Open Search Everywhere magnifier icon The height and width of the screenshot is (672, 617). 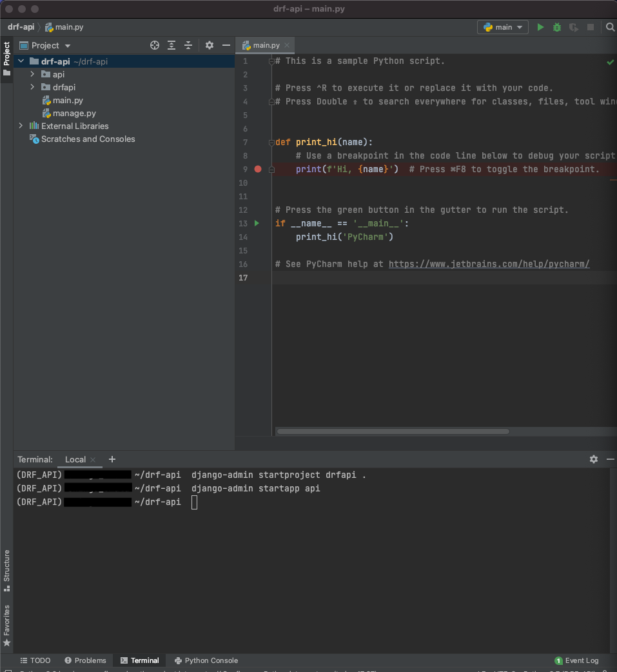610,27
